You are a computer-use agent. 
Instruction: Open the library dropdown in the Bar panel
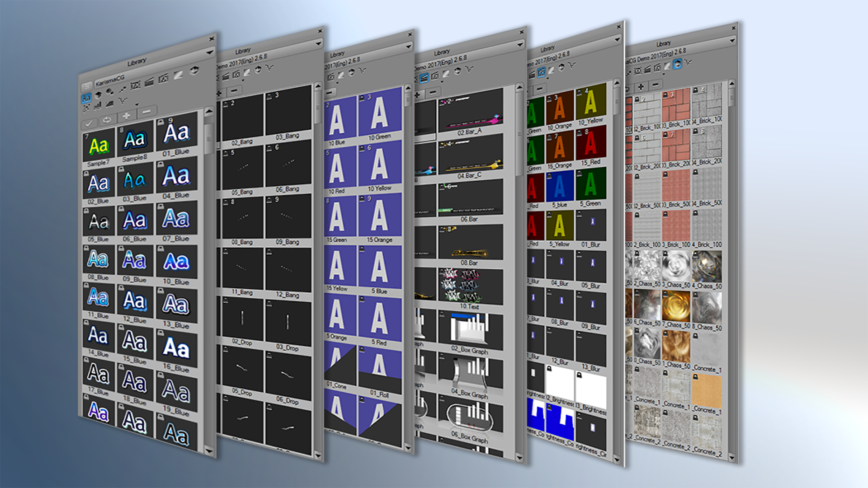(x=520, y=45)
